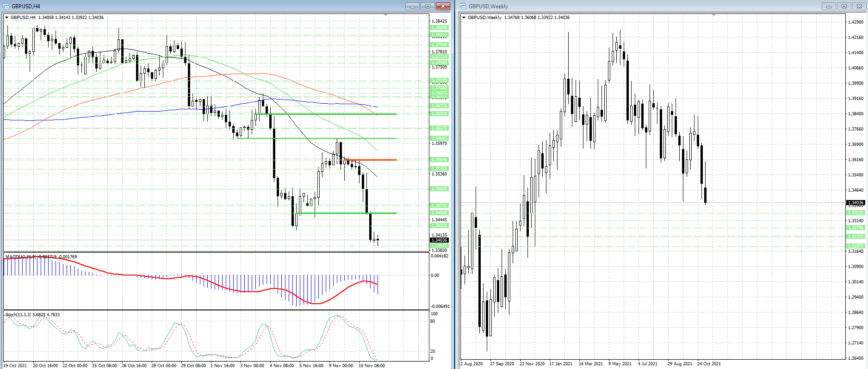Maximize the GBPUSD,H4 chart window
The width and height of the screenshot is (868, 369).
coord(427,6)
